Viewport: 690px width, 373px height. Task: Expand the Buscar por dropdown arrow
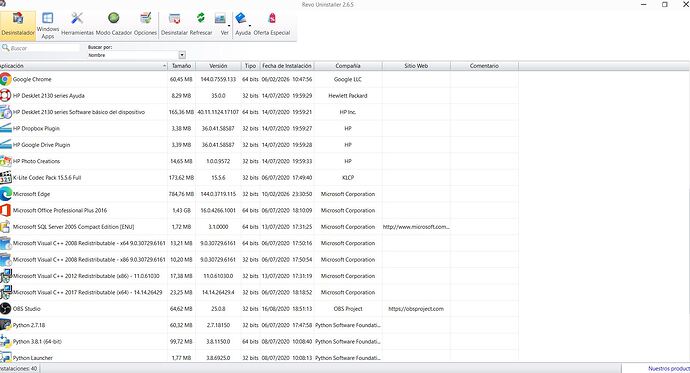pos(182,55)
